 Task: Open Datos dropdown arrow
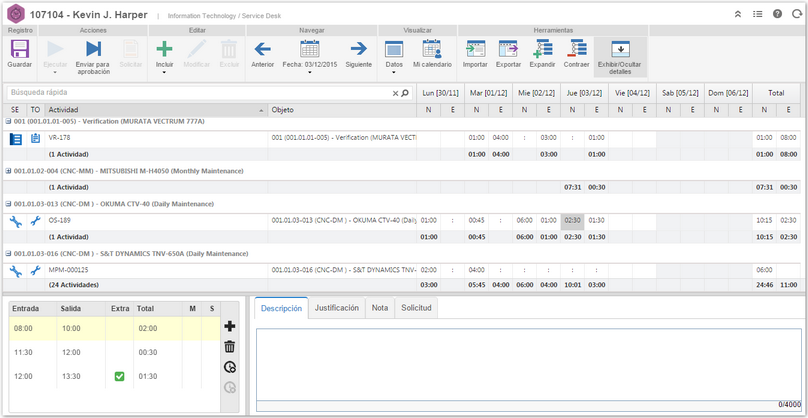tap(394, 73)
